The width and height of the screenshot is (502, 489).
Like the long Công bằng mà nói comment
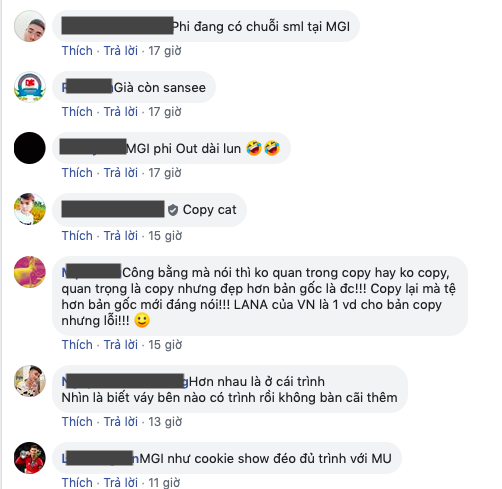(77, 345)
